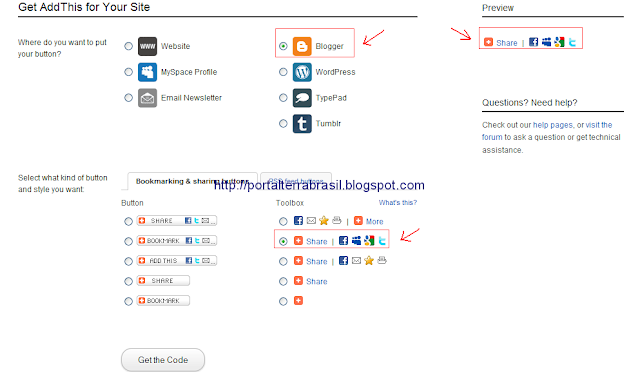The image size is (640, 372).
Task: Click the orange plus icon beside More
Action: pos(358,221)
